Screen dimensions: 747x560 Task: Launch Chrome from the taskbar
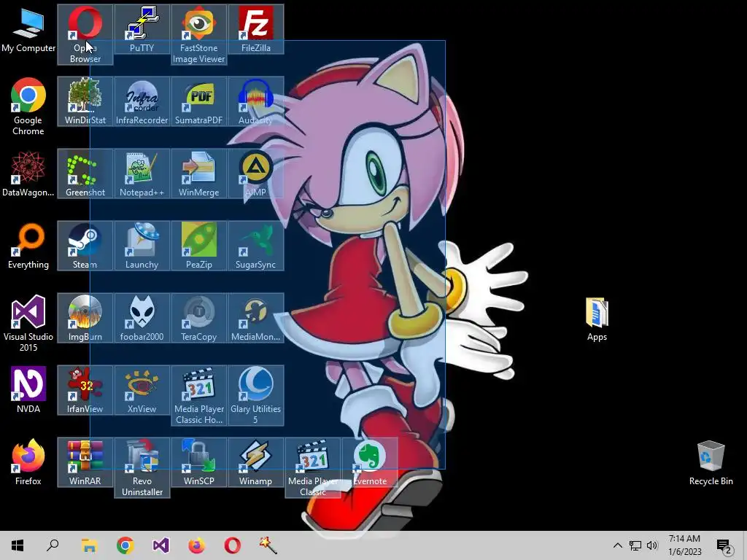[x=125, y=545]
